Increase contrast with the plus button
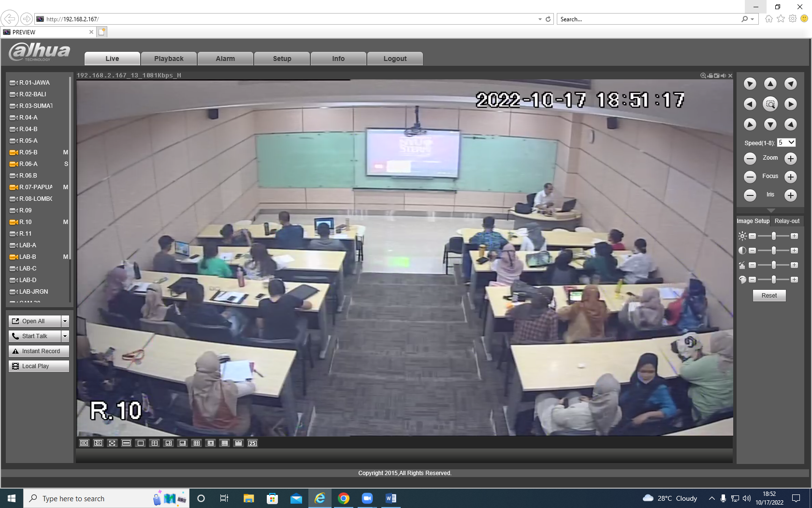This screenshot has height=508, width=812. coord(794,251)
